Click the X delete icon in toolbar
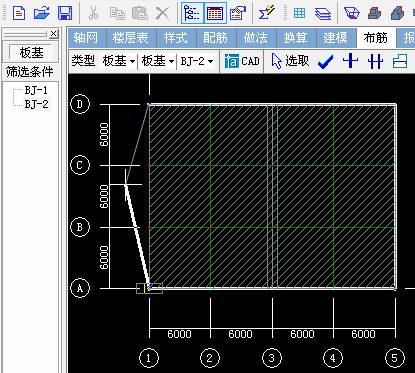The width and height of the screenshot is (415, 373). pyautogui.click(x=162, y=13)
